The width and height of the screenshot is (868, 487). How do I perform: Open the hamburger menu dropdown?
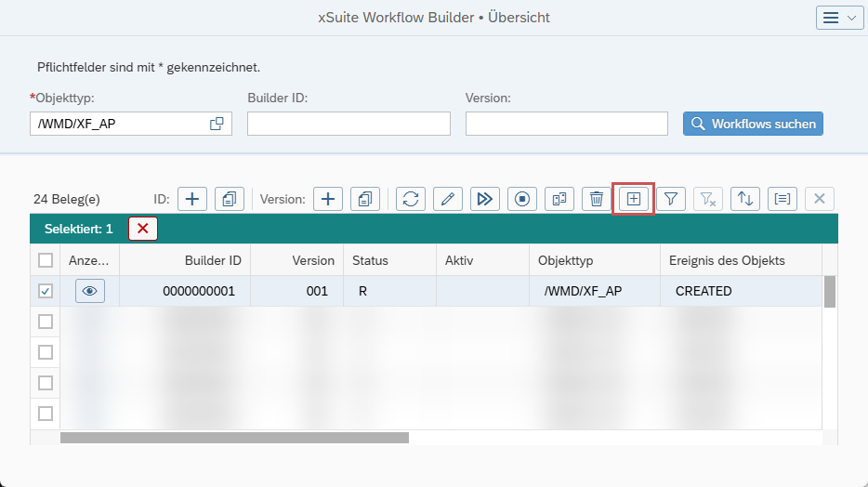click(x=840, y=18)
